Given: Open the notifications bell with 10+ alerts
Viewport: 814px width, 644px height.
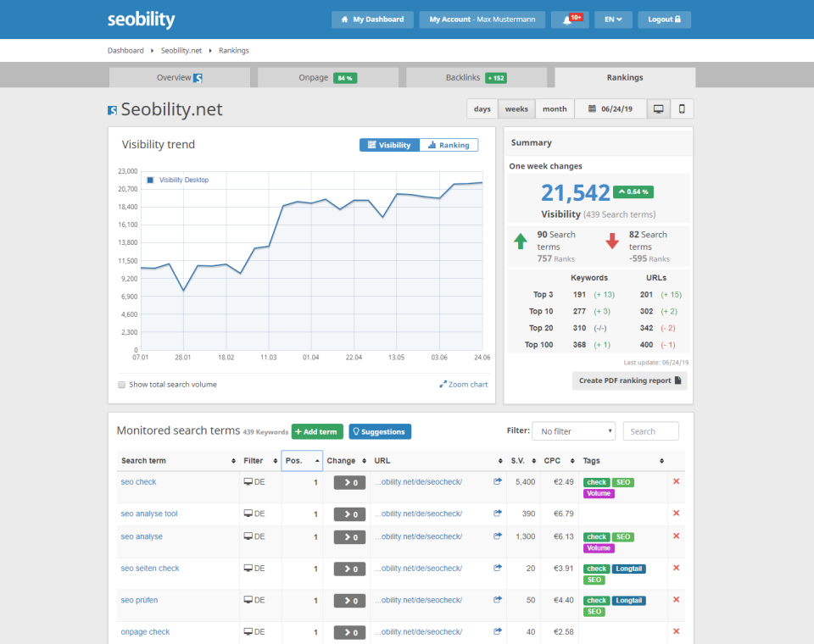Looking at the screenshot, I should tap(569, 19).
